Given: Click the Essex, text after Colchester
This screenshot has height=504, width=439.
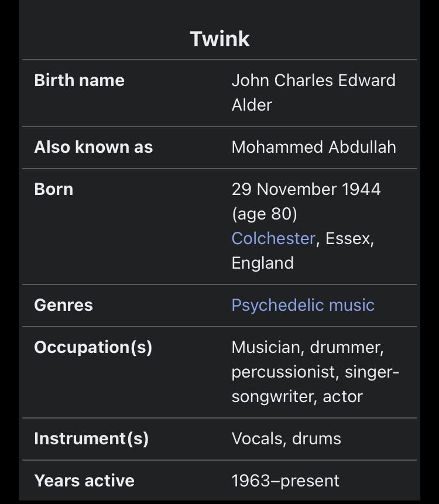Looking at the screenshot, I should pos(349,239).
